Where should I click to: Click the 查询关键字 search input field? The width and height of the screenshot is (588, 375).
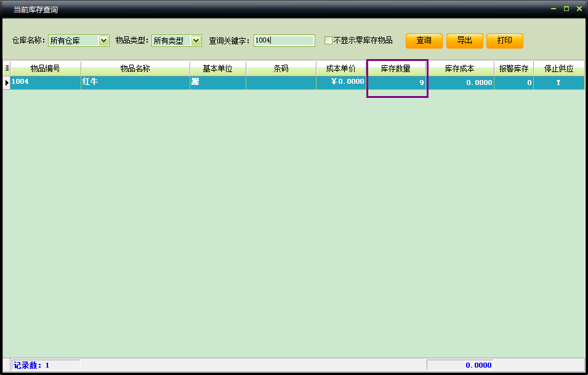coord(284,41)
